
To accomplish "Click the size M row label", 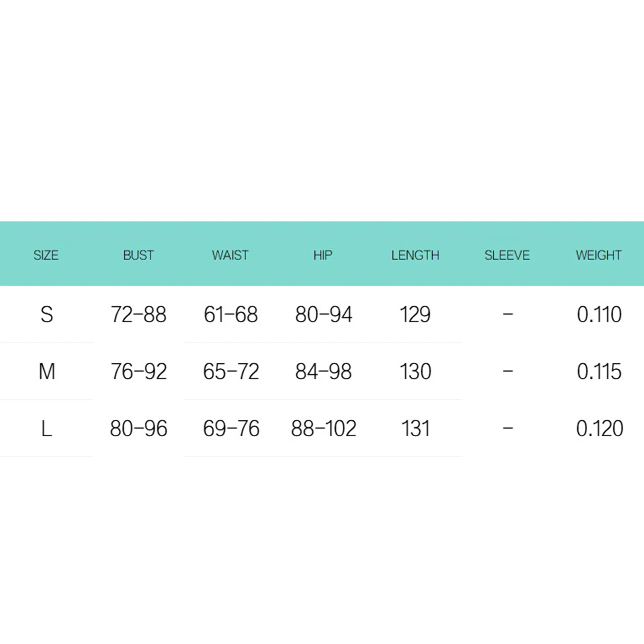I will coord(47,372).
